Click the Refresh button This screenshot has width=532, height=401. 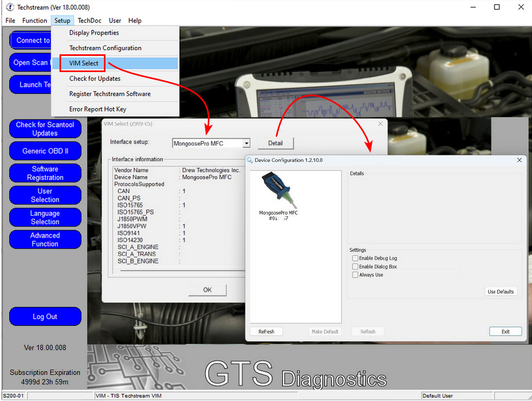click(x=266, y=332)
